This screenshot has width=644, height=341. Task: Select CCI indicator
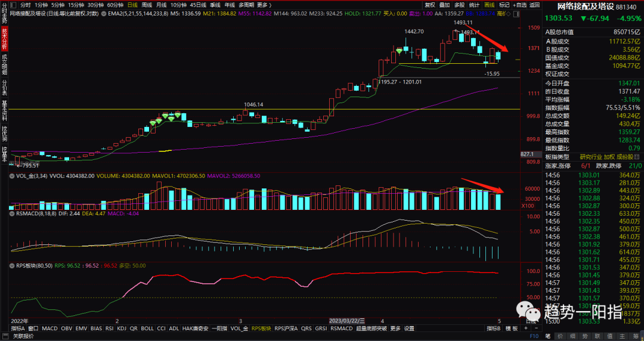coord(161,328)
